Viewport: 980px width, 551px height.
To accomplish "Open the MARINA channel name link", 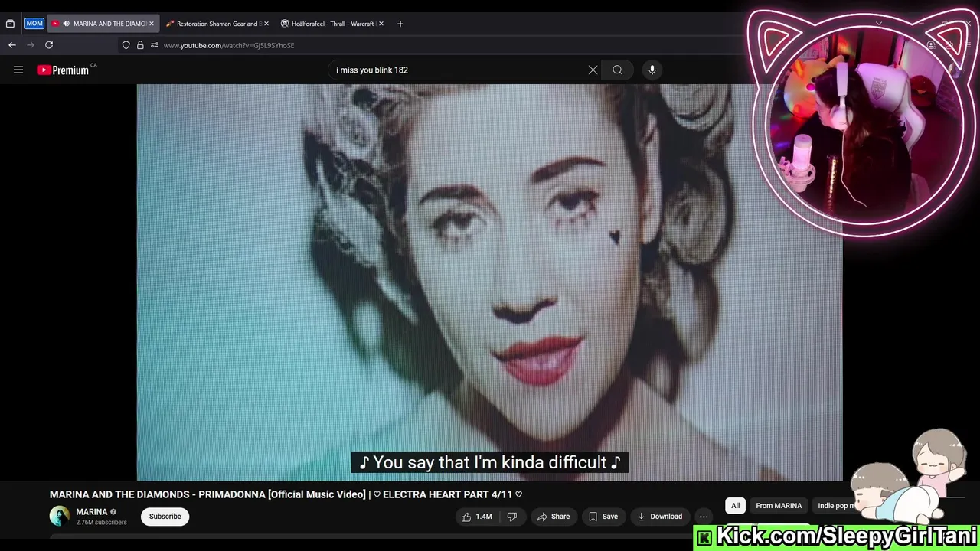I will pyautogui.click(x=92, y=512).
